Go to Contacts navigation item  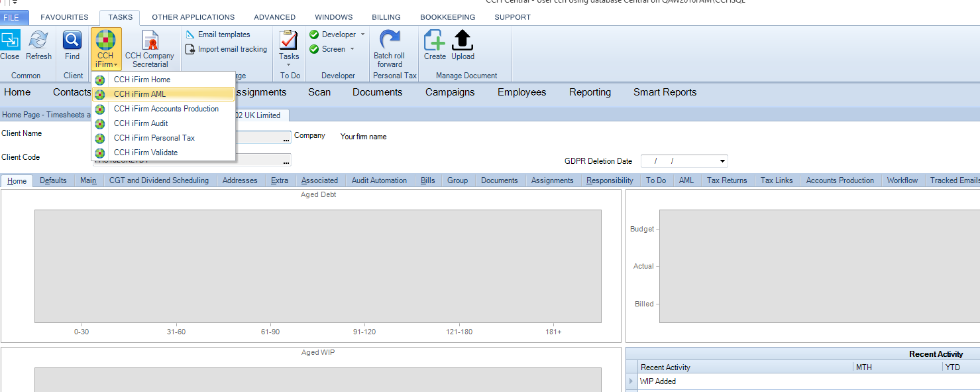[72, 92]
